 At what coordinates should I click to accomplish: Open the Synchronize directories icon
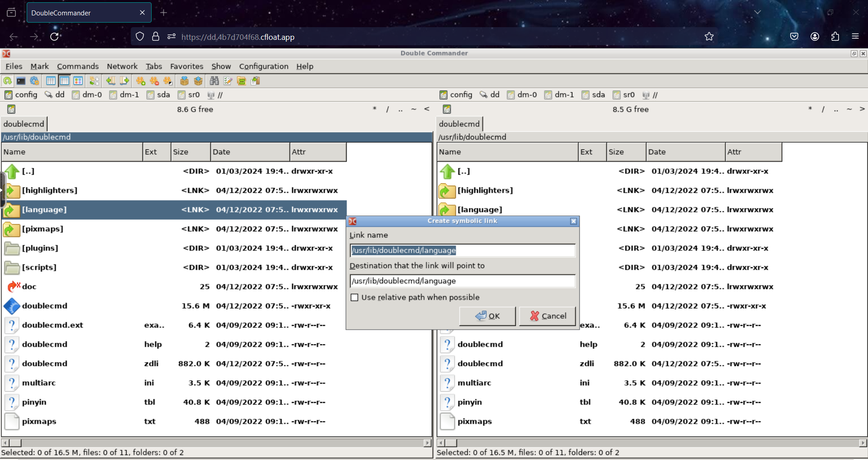241,81
